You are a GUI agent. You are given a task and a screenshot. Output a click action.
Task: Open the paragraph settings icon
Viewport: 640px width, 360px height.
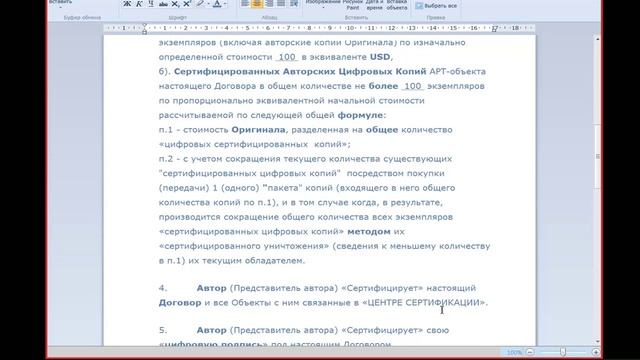point(294,4)
